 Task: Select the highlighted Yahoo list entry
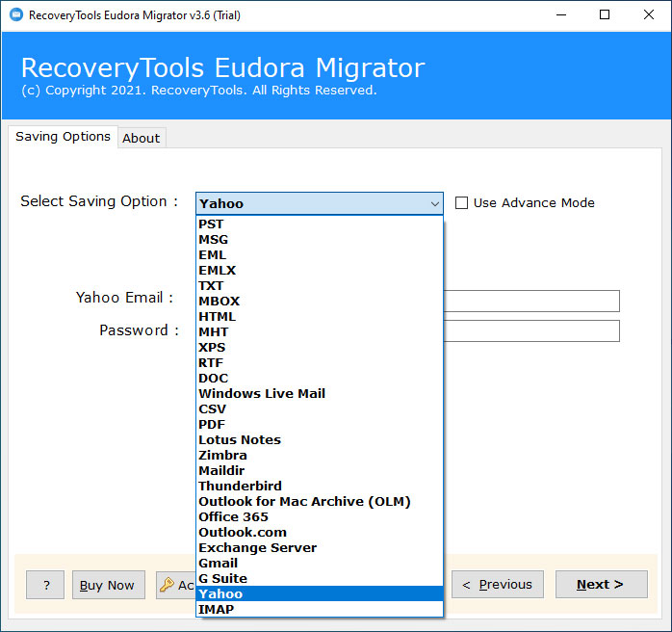coord(320,594)
